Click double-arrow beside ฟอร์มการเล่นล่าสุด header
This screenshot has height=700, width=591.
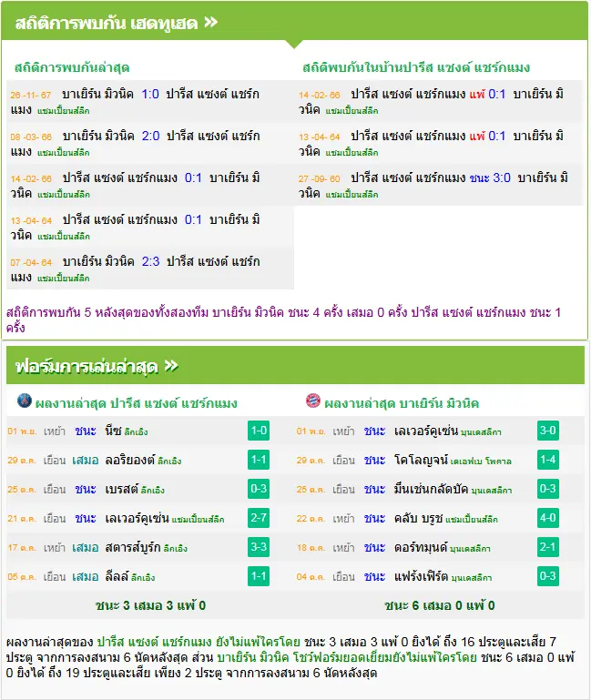point(171,366)
